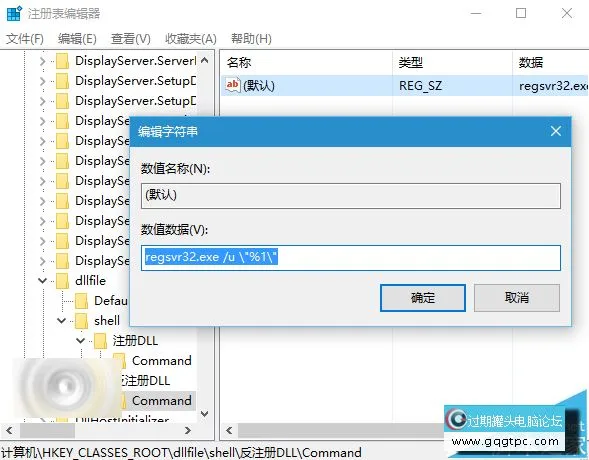Screen dimensions: 589x460
Task: Click the 数据 column header
Action: pyautogui.click(x=531, y=62)
